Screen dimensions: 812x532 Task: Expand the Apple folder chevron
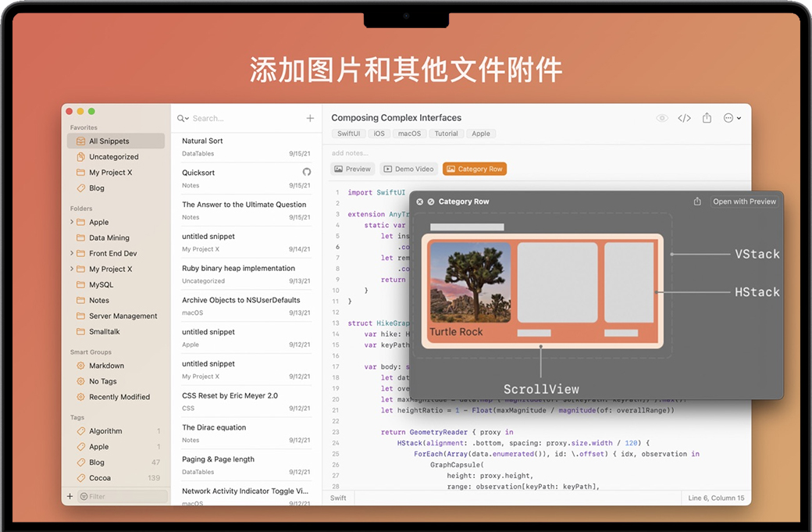tap(72, 222)
